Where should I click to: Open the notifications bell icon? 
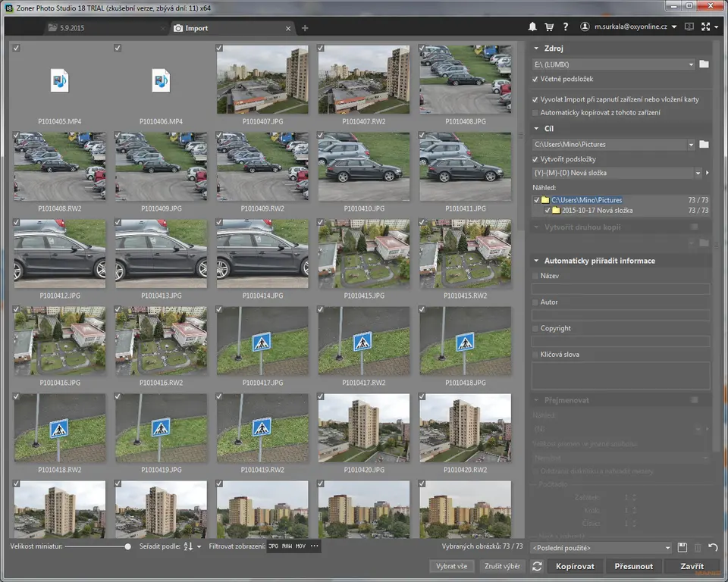[532, 27]
